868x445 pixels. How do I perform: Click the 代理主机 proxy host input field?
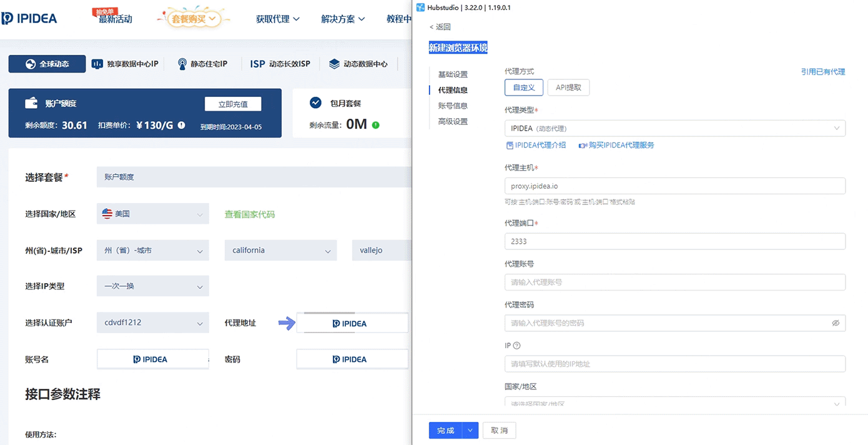point(674,186)
